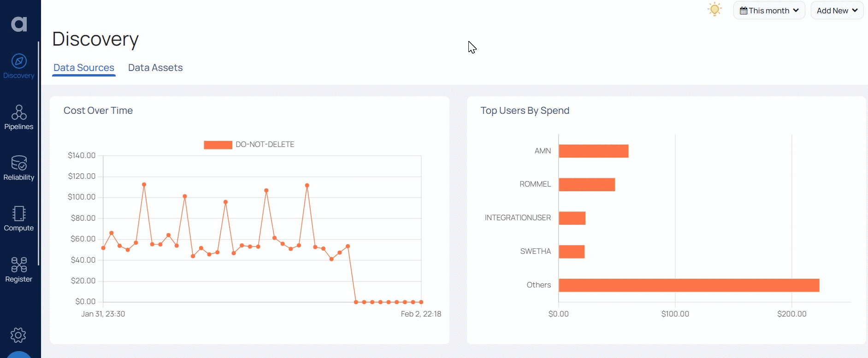The width and height of the screenshot is (868, 358).
Task: Open the Settings gear icon
Action: click(x=18, y=335)
